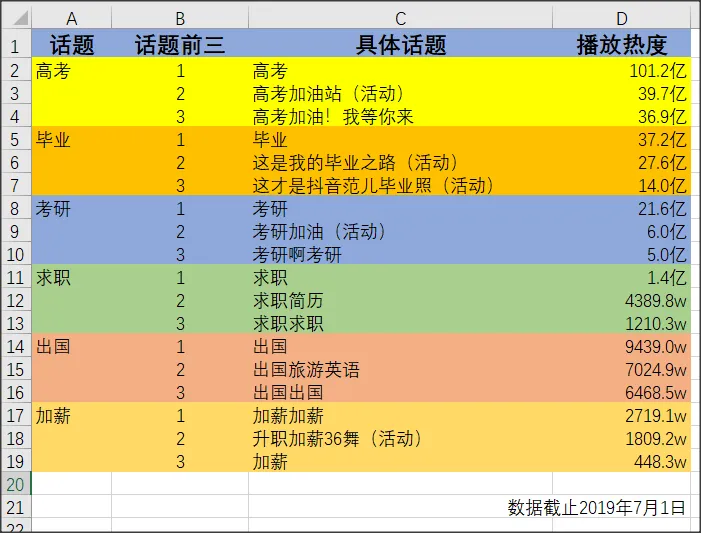The width and height of the screenshot is (701, 533).
Task: Click value 101.2亿
Action: [x=657, y=71]
